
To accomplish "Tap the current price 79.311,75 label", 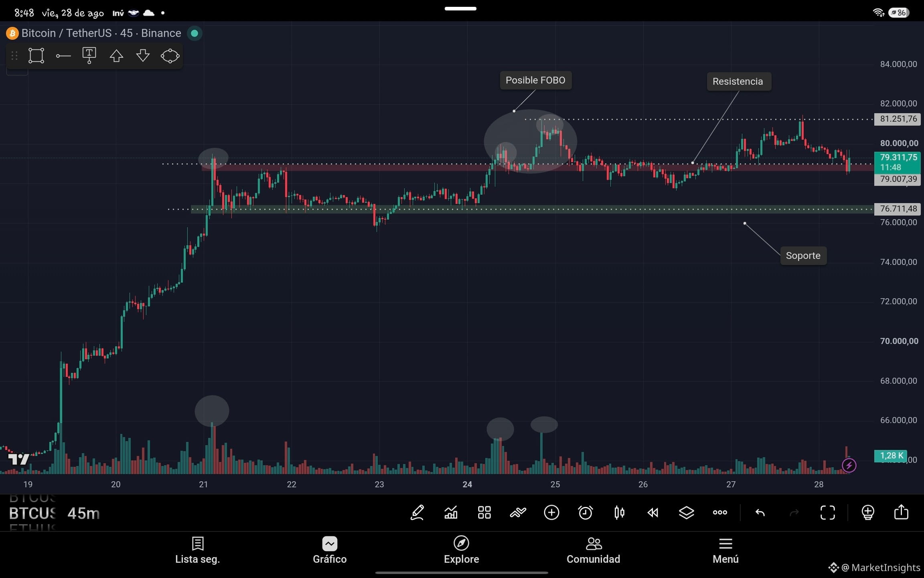I will 898,162.
